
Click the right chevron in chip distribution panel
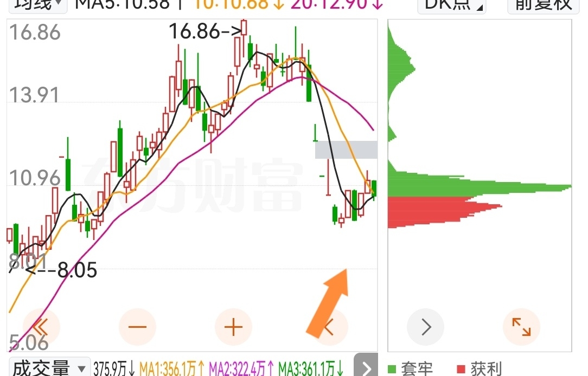coord(426,327)
